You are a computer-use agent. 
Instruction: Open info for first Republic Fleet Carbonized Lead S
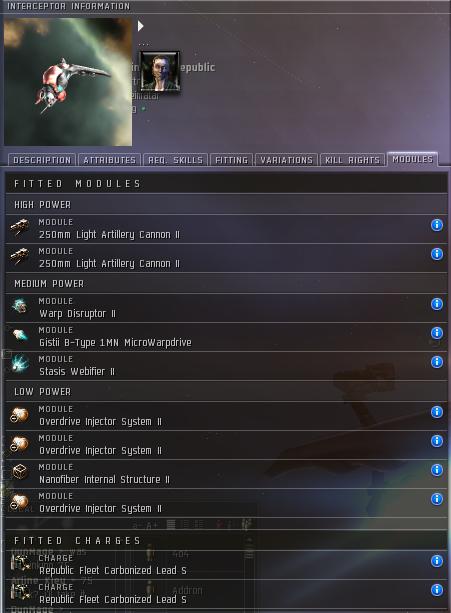pyautogui.click(x=437, y=561)
